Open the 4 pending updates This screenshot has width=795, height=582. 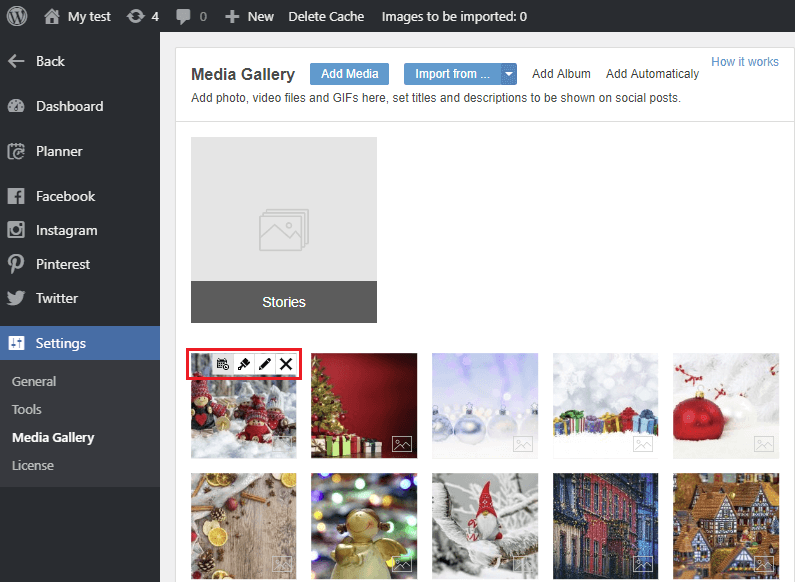coord(142,17)
